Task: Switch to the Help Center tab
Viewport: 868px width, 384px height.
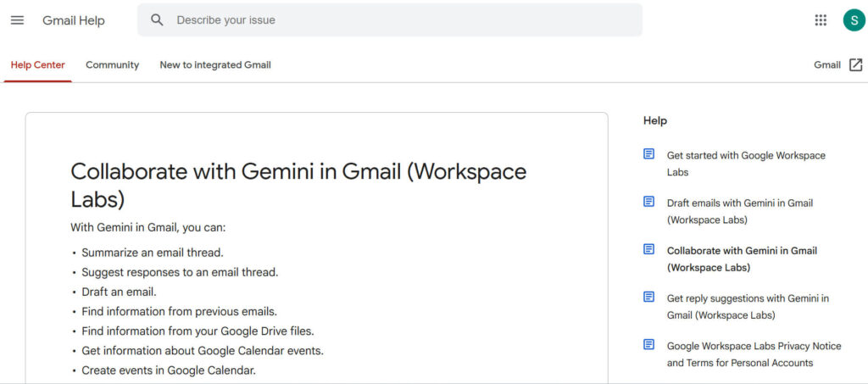Action: (x=37, y=64)
